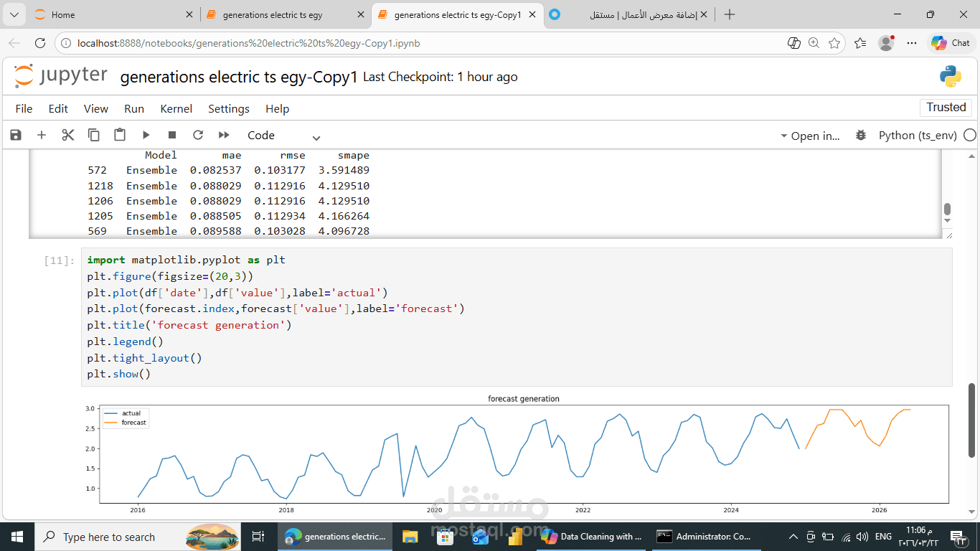This screenshot has height=551, width=980.
Task: Go back using the browser back arrow
Action: click(x=15, y=43)
